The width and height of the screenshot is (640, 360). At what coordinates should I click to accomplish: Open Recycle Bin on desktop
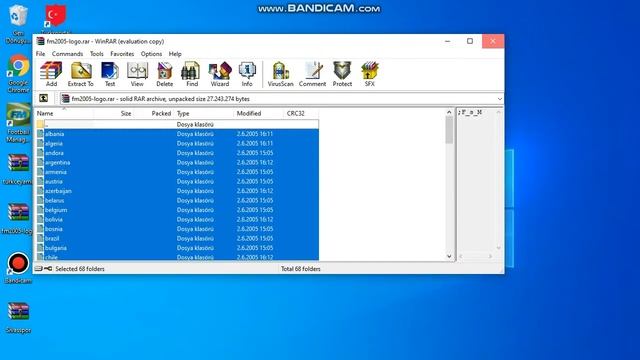coord(18,24)
